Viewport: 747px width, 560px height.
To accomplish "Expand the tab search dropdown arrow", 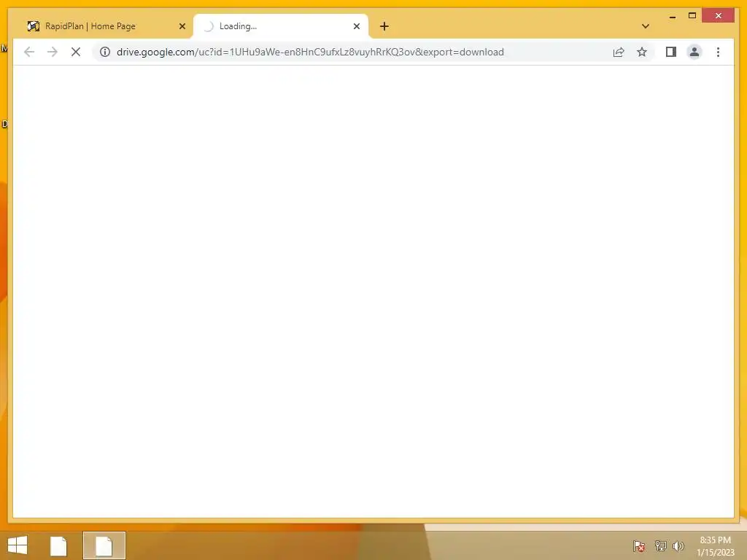I will [646, 26].
